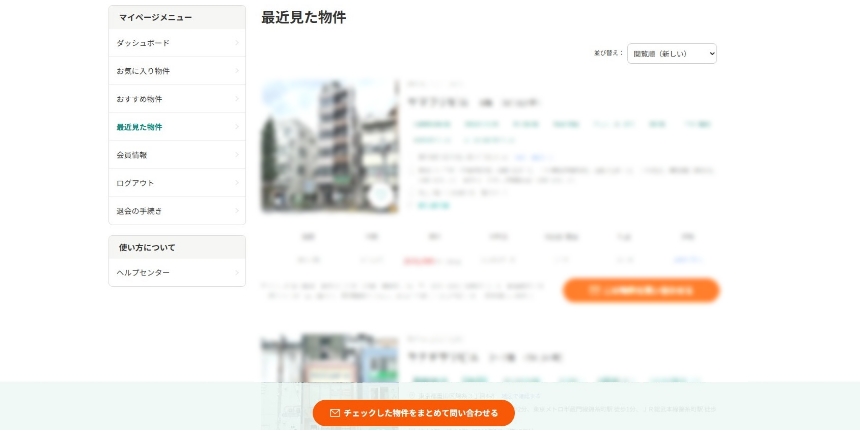Click チェックした物件をまとめて問い合わせる button
860x431 pixels.
click(x=414, y=413)
